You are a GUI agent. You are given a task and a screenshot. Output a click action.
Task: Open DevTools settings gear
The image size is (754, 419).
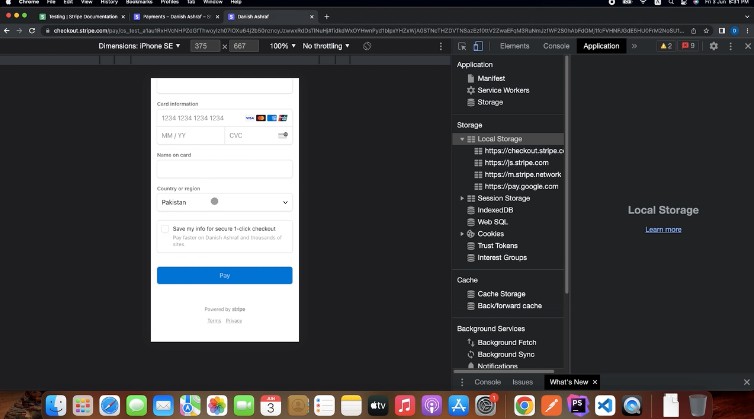click(713, 46)
